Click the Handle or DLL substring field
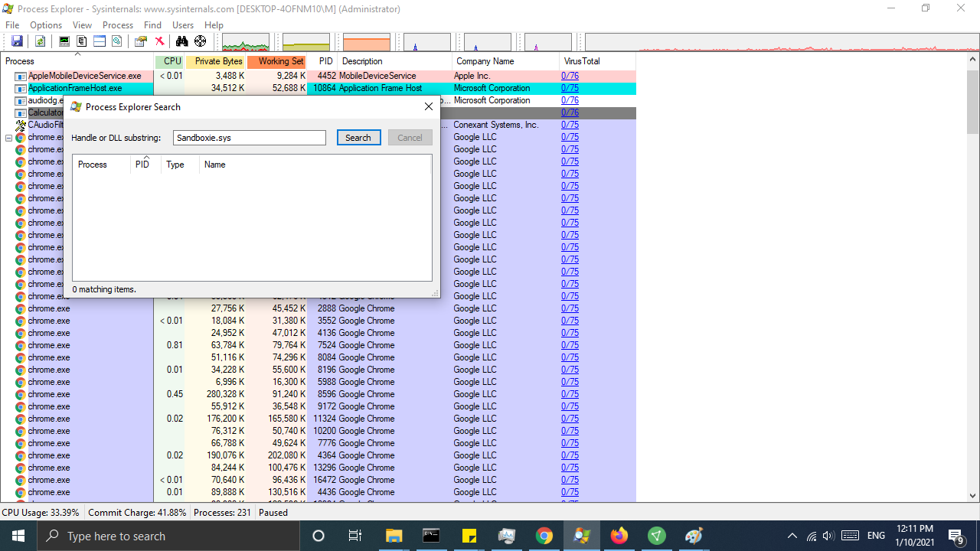The height and width of the screenshot is (551, 980). point(250,138)
